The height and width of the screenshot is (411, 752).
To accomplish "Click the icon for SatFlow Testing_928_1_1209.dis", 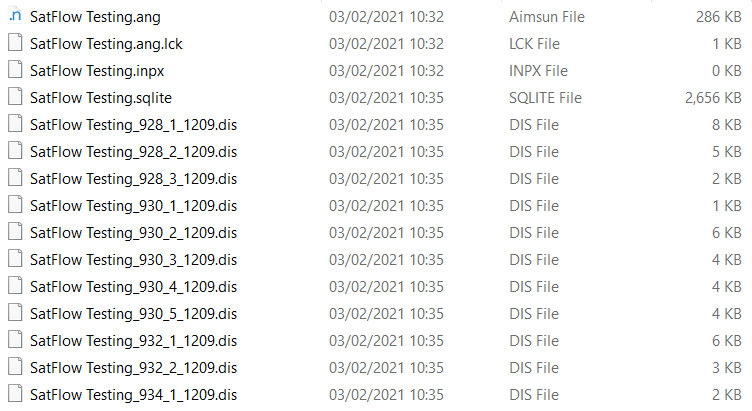I will pyautogui.click(x=14, y=125).
